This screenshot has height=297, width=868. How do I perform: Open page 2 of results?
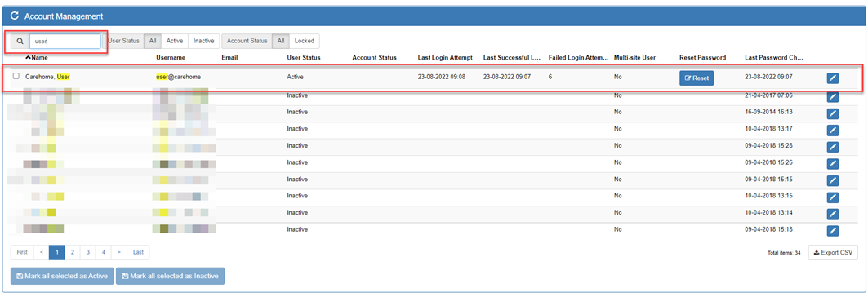(x=73, y=252)
